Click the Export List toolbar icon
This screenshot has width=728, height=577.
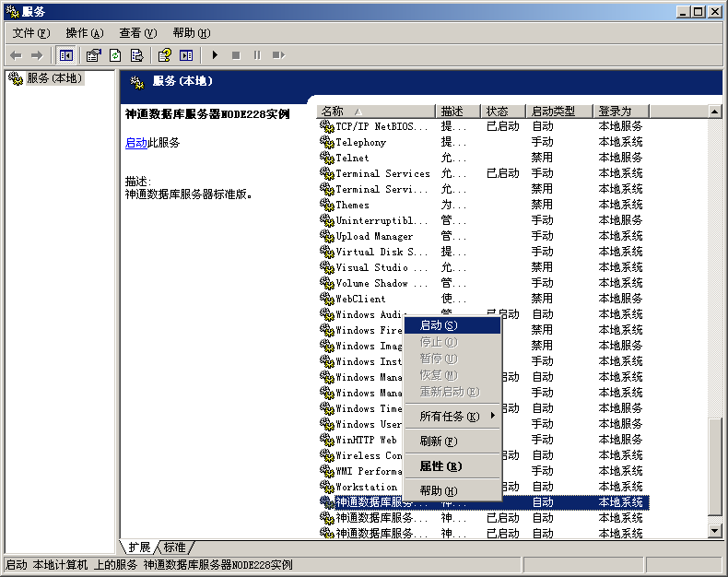pyautogui.click(x=137, y=55)
